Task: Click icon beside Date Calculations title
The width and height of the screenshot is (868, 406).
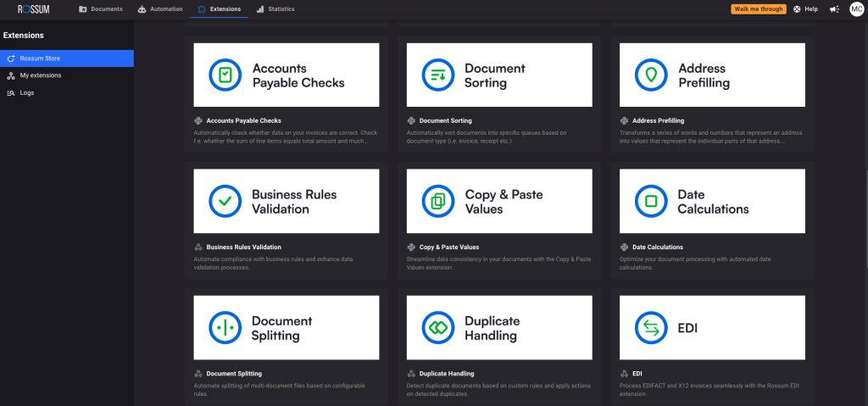Action: 625,247
